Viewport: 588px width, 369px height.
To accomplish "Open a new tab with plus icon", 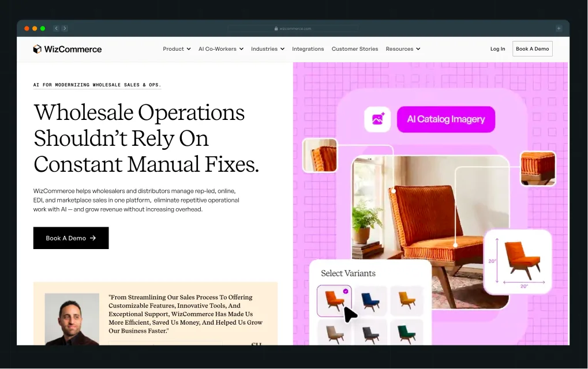I will click(x=559, y=28).
